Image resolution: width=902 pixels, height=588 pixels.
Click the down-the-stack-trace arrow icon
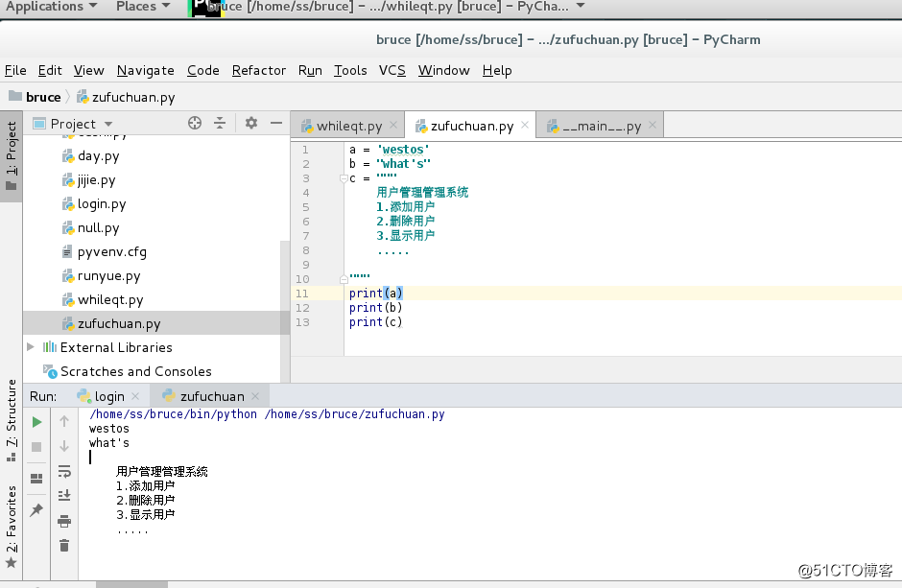[x=64, y=446]
